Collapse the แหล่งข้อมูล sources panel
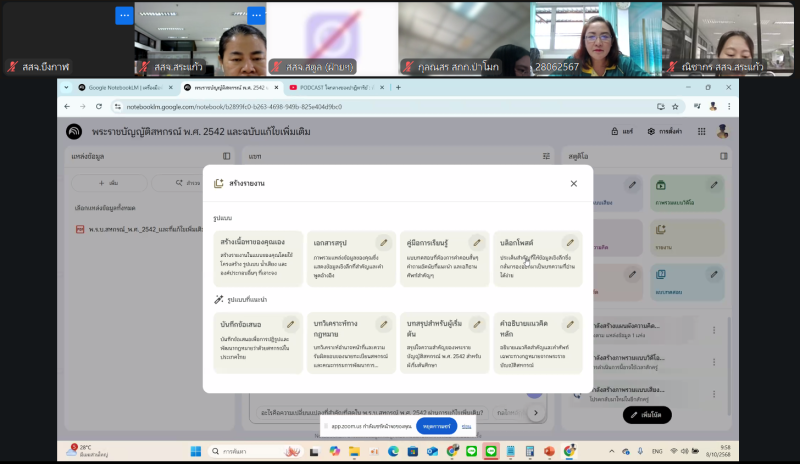 click(x=227, y=156)
